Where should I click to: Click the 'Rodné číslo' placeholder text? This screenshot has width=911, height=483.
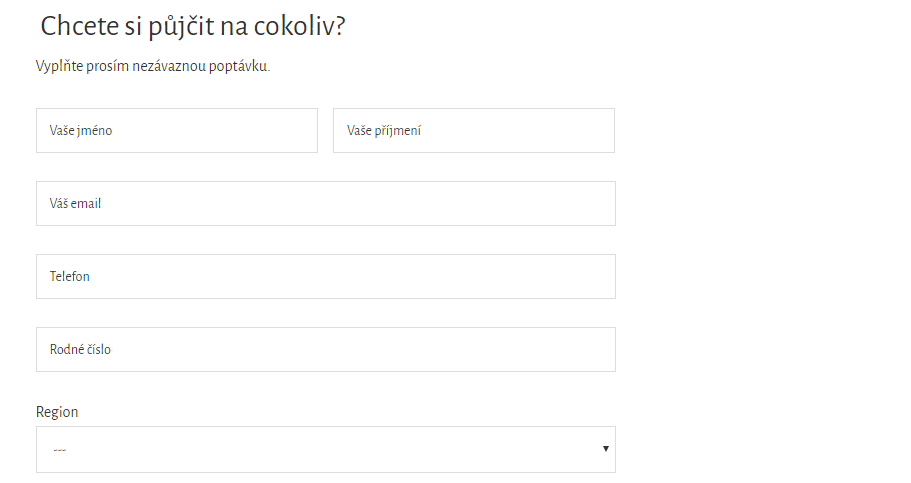(80, 349)
